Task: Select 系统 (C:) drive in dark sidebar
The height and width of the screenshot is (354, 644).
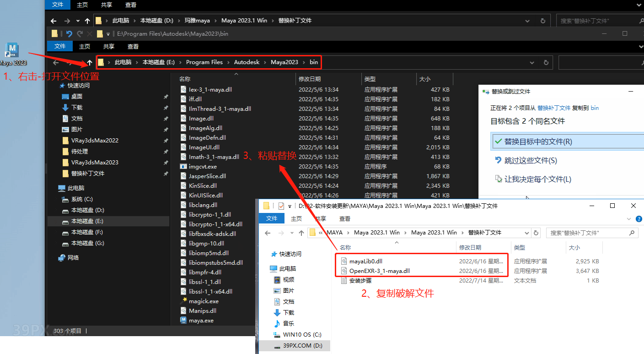Action: point(82,199)
